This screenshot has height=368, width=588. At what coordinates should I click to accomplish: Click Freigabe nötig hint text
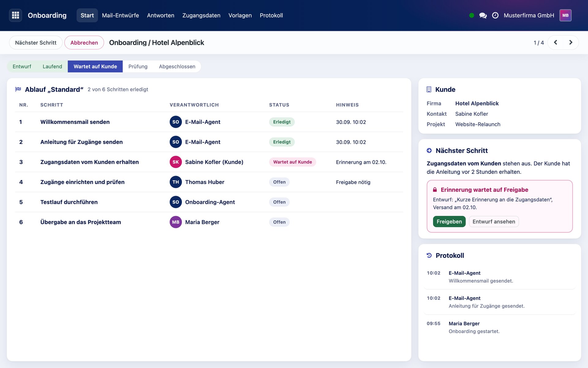(x=353, y=182)
